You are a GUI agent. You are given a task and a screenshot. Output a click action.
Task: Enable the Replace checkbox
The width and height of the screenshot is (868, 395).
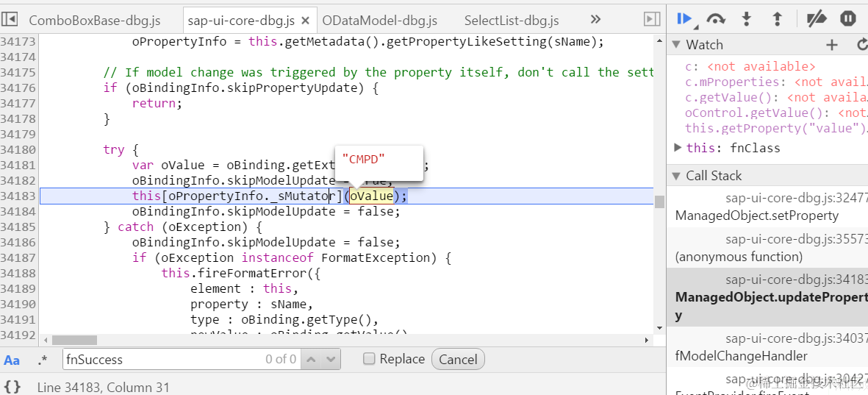pyautogui.click(x=369, y=359)
